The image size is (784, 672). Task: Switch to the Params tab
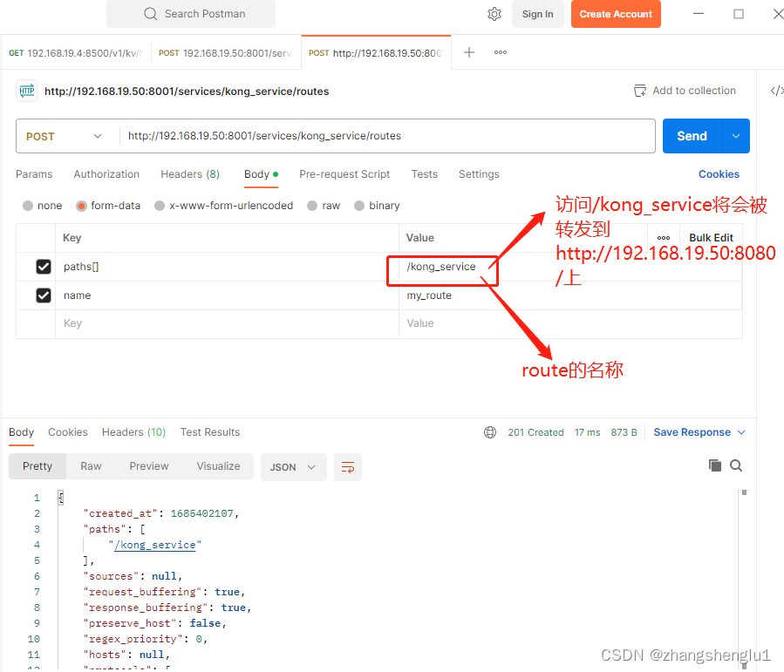(34, 173)
